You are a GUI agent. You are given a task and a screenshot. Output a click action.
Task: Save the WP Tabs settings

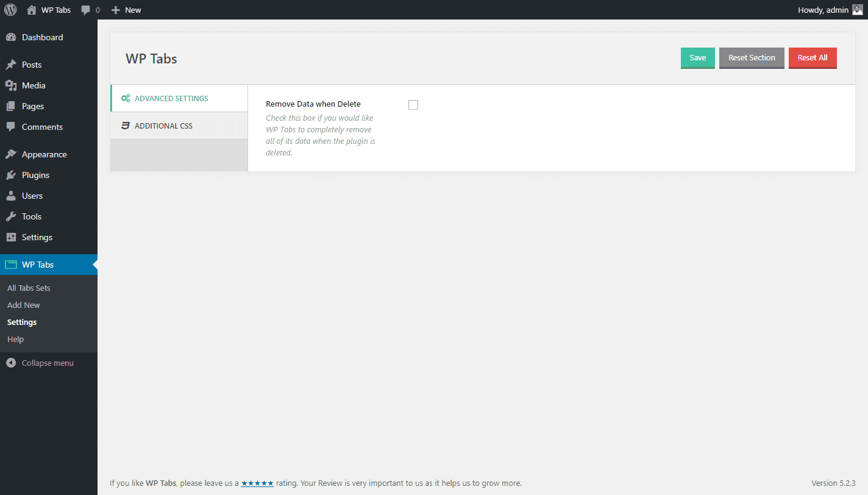[698, 58]
